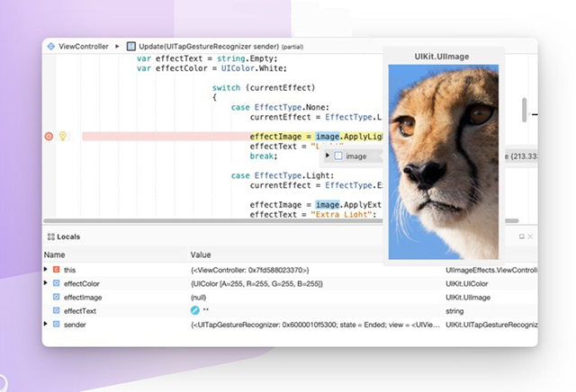576x392 pixels.
Task: Expand the 'this' local variable
Action: pyautogui.click(x=46, y=270)
